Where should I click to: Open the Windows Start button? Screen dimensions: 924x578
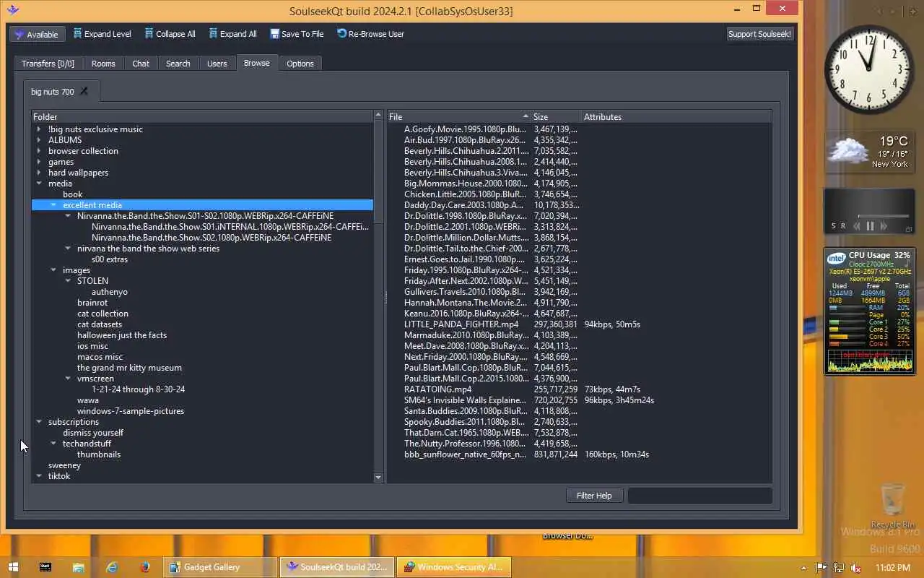14,567
